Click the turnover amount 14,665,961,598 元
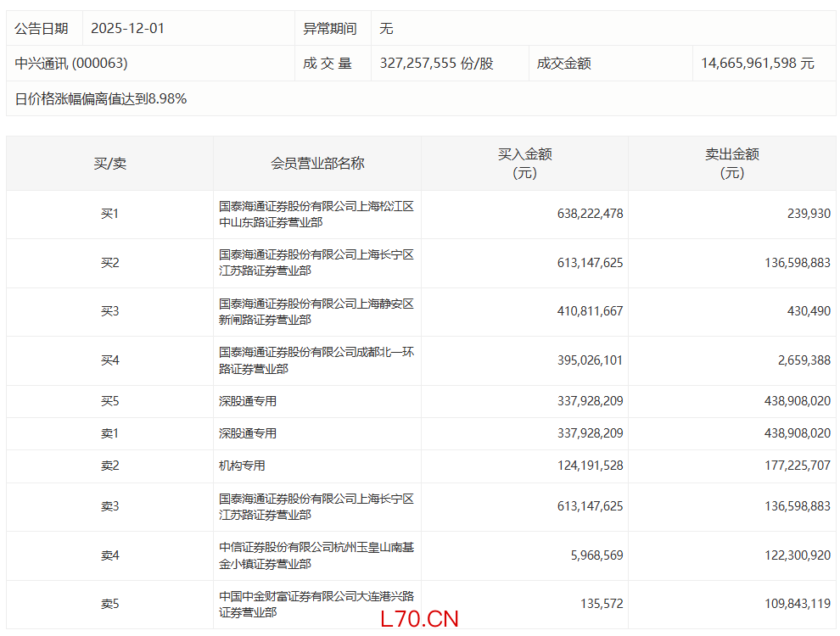The height and width of the screenshot is (636, 840). 757,64
